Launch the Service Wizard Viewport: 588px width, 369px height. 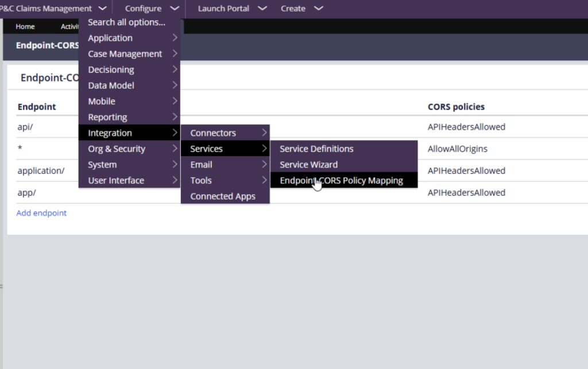(344, 165)
